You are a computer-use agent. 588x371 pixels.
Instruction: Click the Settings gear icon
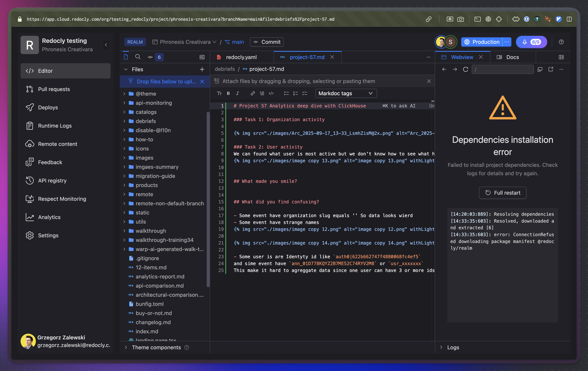point(30,235)
